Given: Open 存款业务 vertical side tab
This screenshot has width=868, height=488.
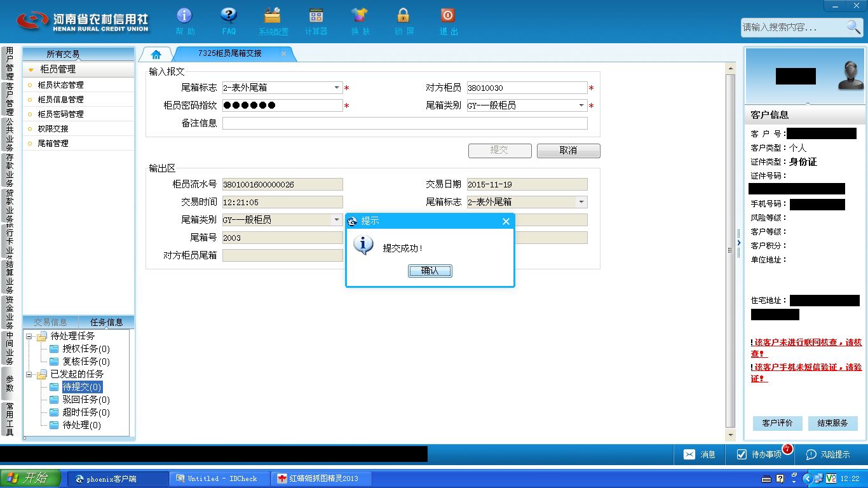Looking at the screenshot, I should coord(10,170).
